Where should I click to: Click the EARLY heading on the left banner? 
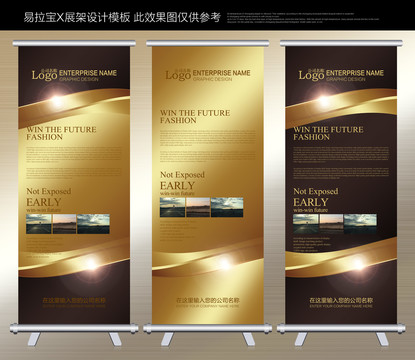click(44, 202)
